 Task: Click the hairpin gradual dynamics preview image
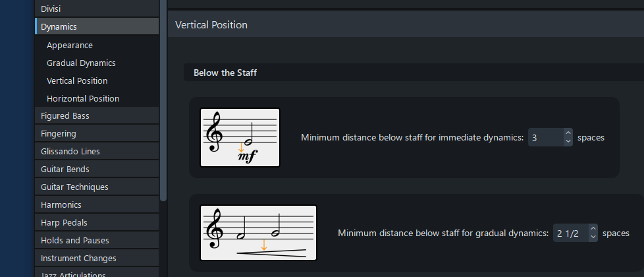[x=258, y=232]
